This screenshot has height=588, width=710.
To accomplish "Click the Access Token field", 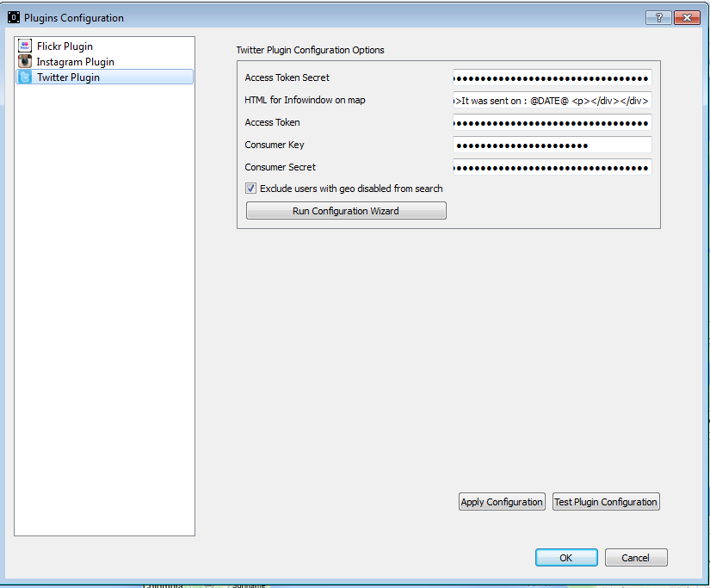I will (x=552, y=123).
